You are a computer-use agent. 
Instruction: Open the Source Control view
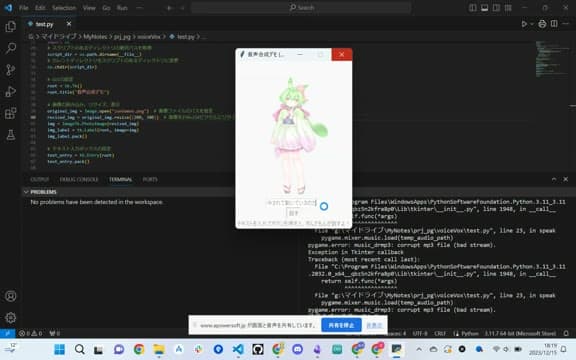click(11, 70)
